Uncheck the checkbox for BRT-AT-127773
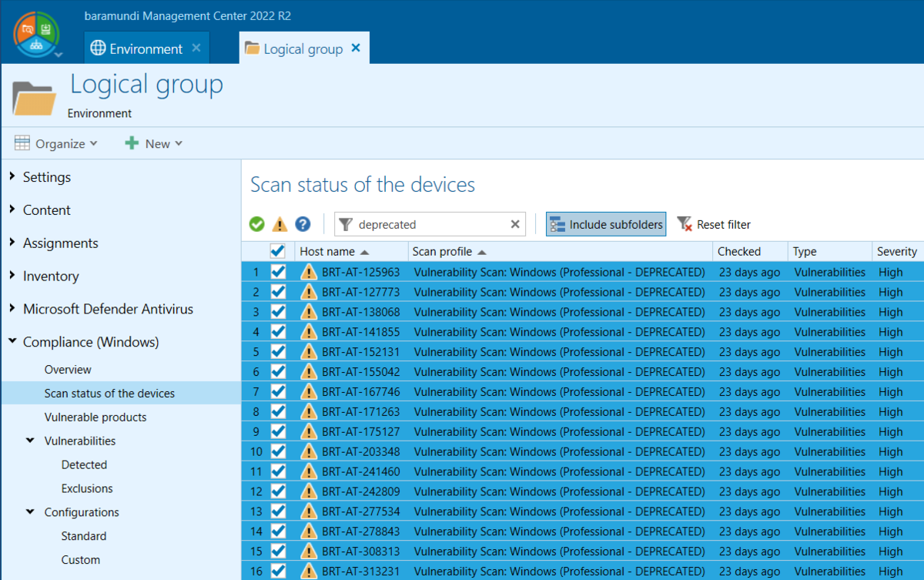Image resolution: width=924 pixels, height=580 pixels. (x=277, y=292)
